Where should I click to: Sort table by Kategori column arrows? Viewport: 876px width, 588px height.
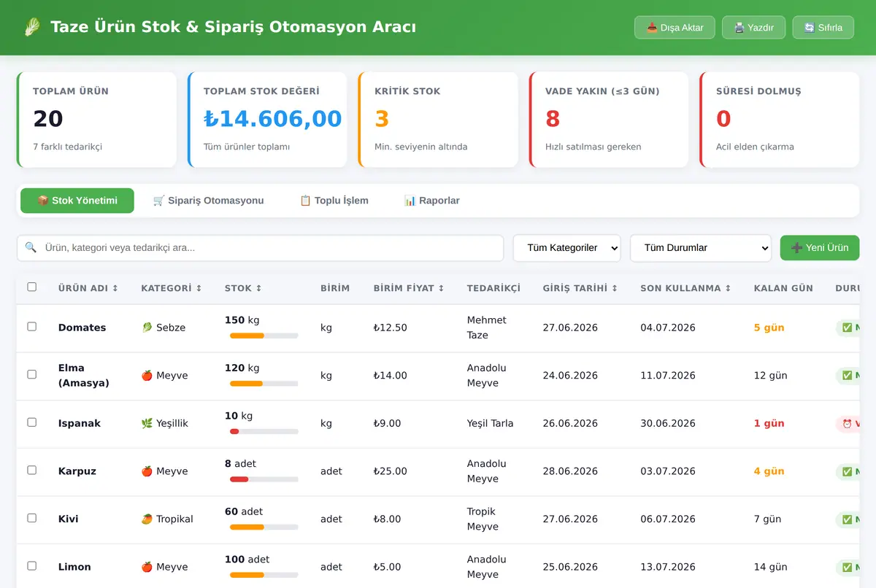pos(199,288)
